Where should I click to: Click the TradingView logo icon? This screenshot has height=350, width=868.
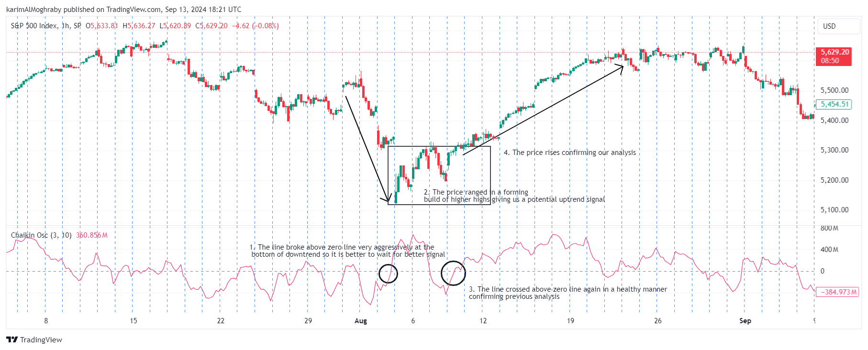(x=12, y=339)
